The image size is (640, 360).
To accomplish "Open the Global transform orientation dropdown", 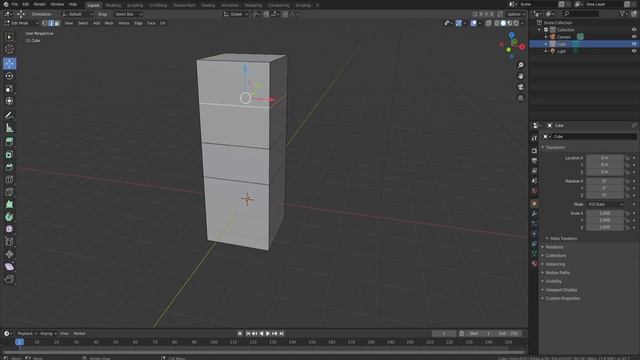I will [x=236, y=14].
